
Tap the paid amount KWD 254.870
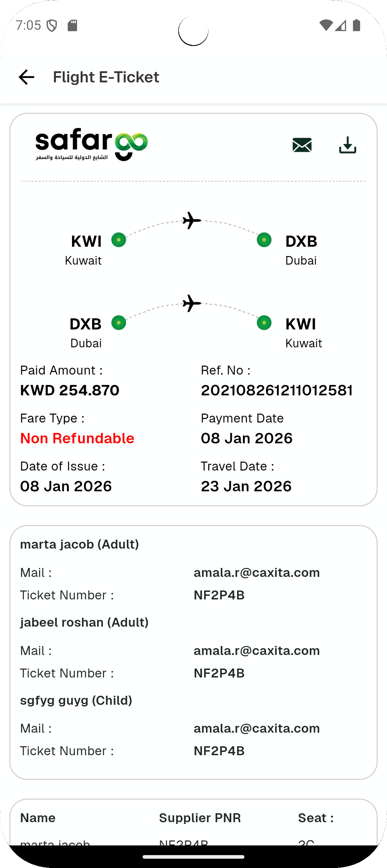point(70,390)
